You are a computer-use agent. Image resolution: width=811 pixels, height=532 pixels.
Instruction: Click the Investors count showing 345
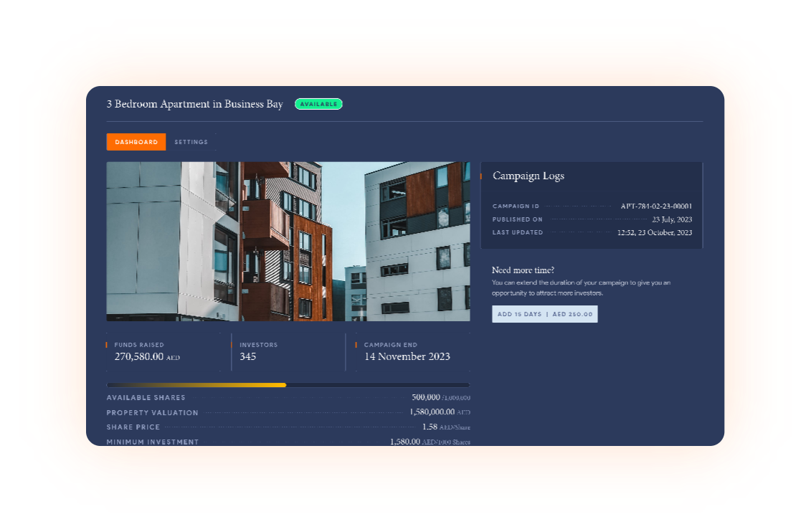point(249,356)
